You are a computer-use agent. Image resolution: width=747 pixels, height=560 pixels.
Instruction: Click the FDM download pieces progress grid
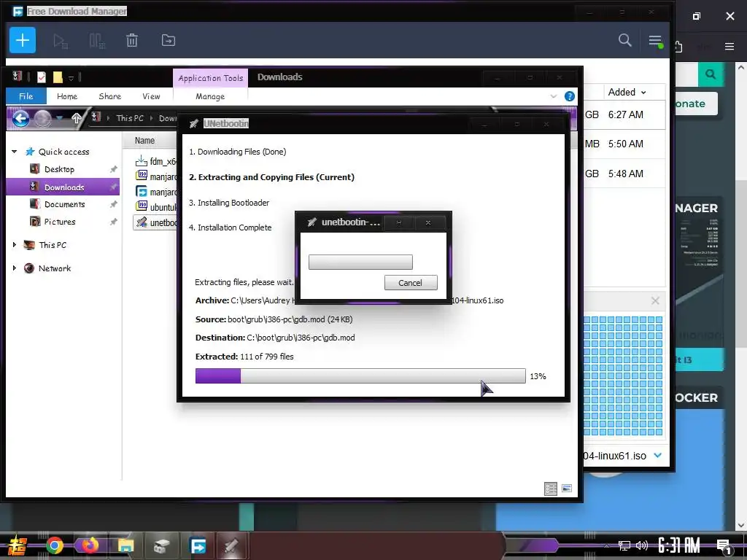point(623,376)
